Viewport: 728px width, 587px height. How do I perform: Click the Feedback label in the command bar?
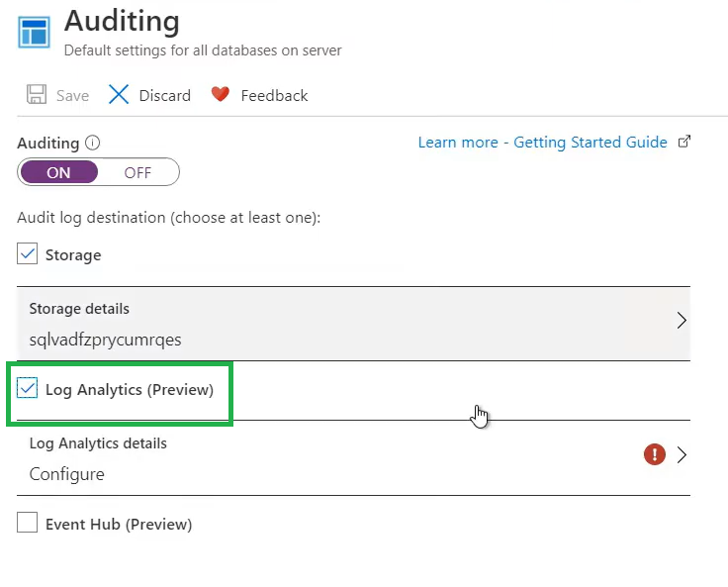[274, 96]
